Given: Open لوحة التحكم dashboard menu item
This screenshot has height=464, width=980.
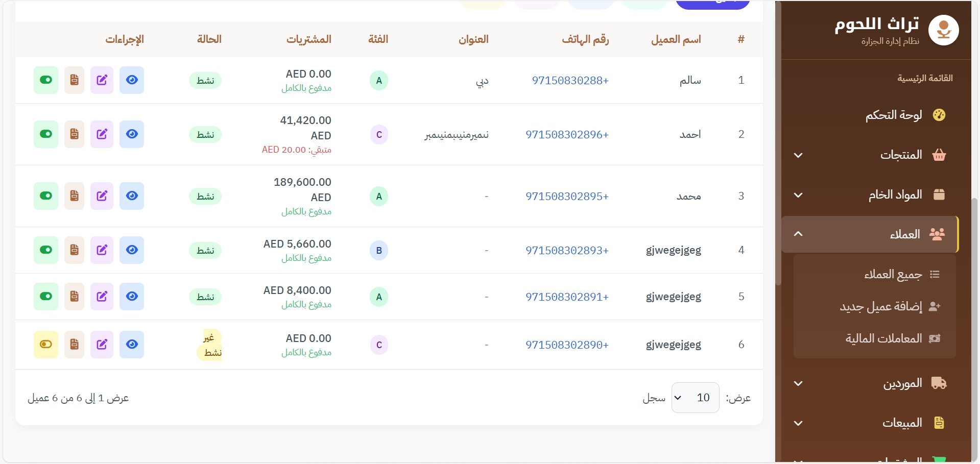Looking at the screenshot, I should tap(894, 115).
